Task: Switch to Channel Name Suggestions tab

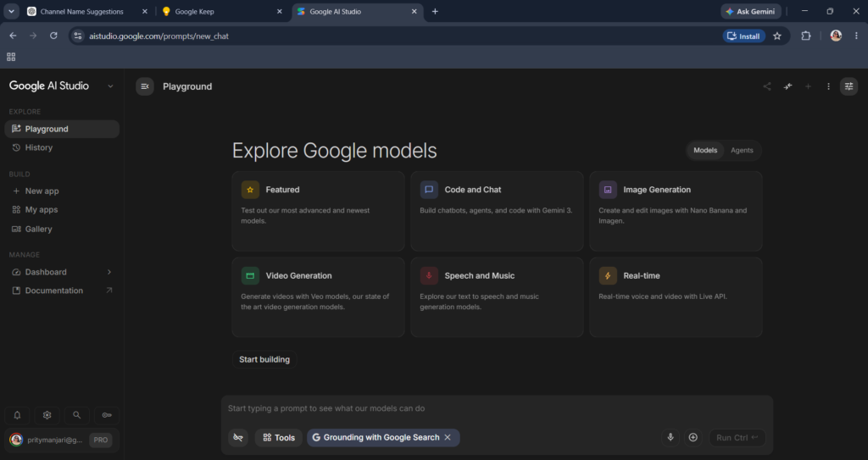Action: tap(87, 12)
